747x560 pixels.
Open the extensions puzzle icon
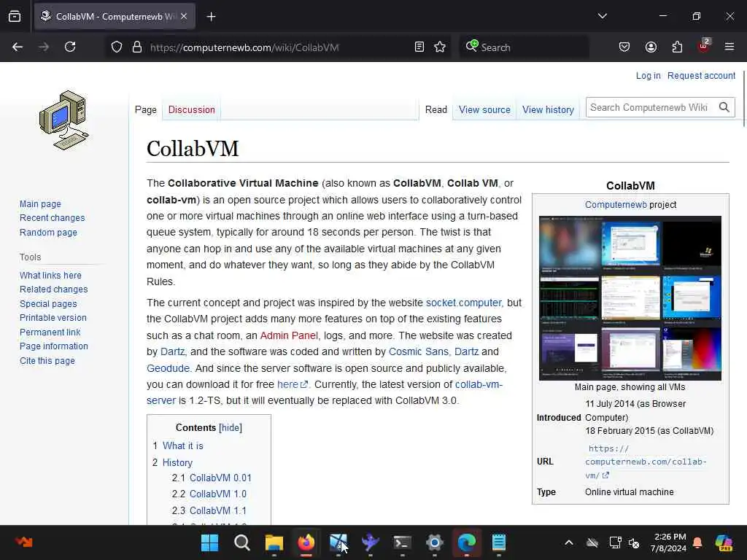[x=677, y=47]
